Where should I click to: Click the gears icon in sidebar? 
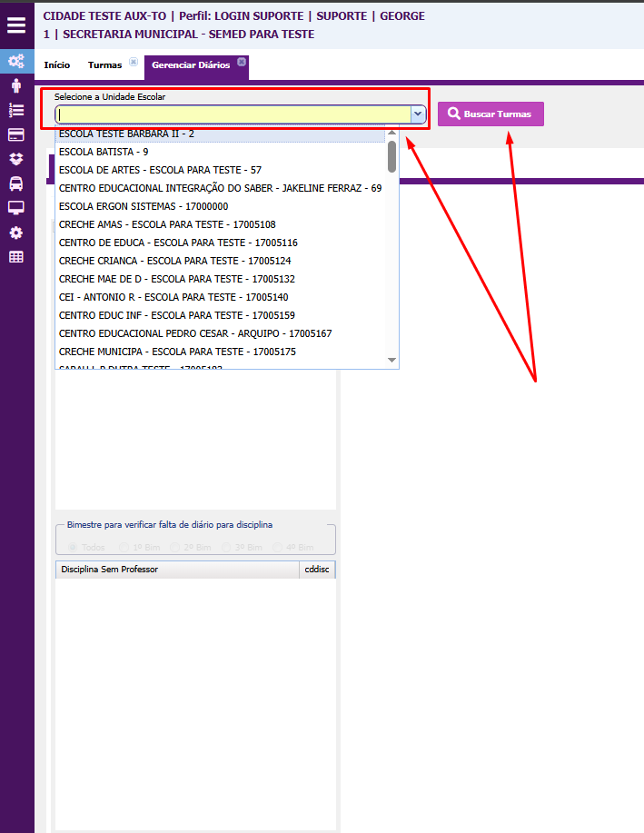[x=16, y=62]
